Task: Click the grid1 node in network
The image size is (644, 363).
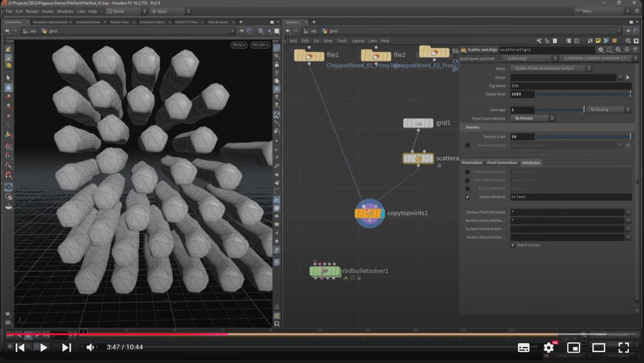Action: [x=418, y=123]
